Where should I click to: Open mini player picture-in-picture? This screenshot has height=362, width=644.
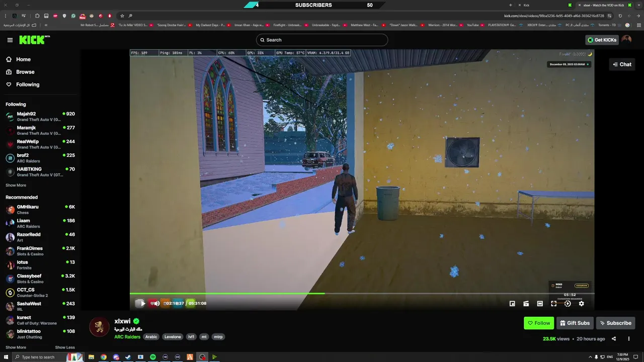click(x=512, y=304)
